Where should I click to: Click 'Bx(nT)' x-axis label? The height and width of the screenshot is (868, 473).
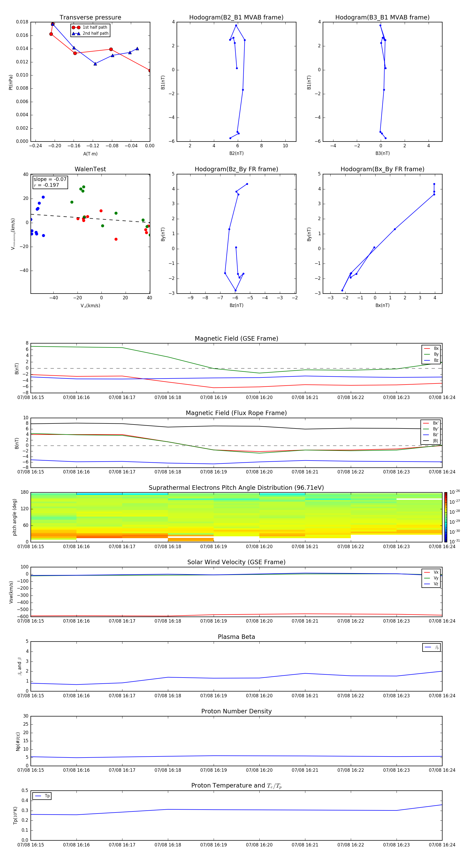tap(382, 305)
